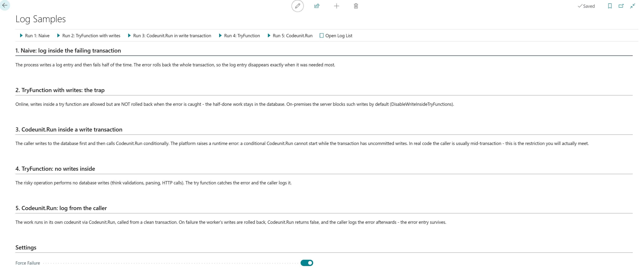Click the bookmark icon

pyautogui.click(x=610, y=6)
